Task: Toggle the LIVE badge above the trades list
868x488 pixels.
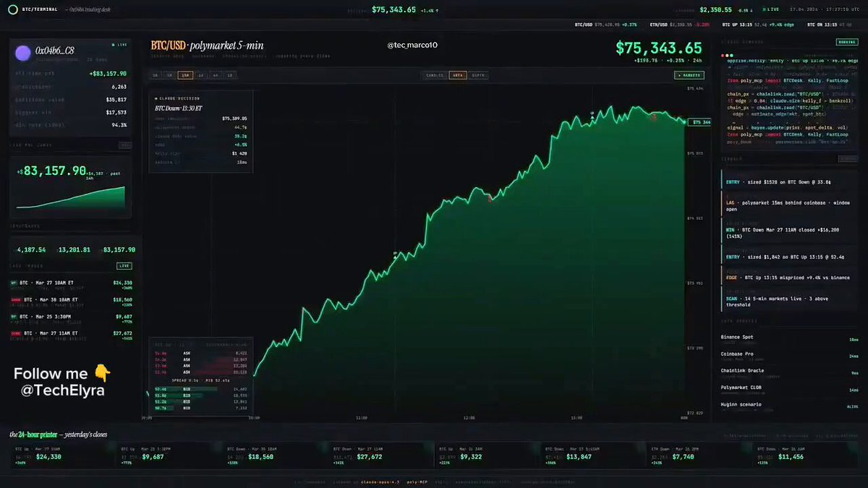Action: [124, 266]
